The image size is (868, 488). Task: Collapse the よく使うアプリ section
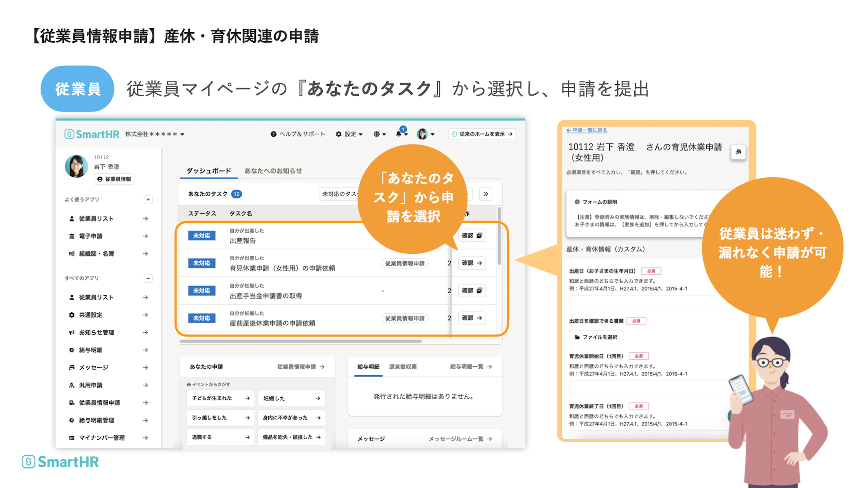coord(148,200)
